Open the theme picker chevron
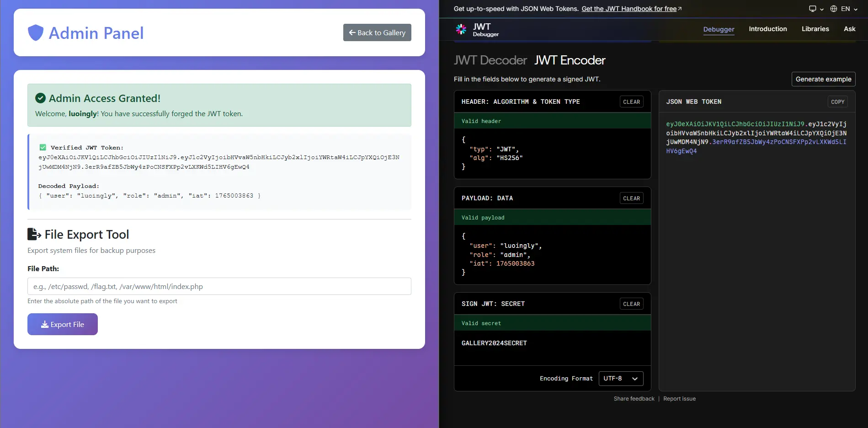The image size is (868, 428). click(x=822, y=9)
